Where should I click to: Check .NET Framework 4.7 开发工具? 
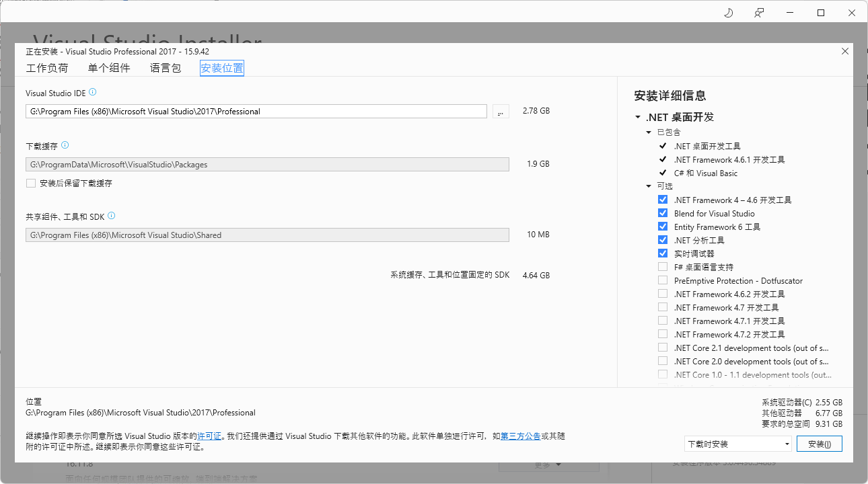(x=663, y=307)
